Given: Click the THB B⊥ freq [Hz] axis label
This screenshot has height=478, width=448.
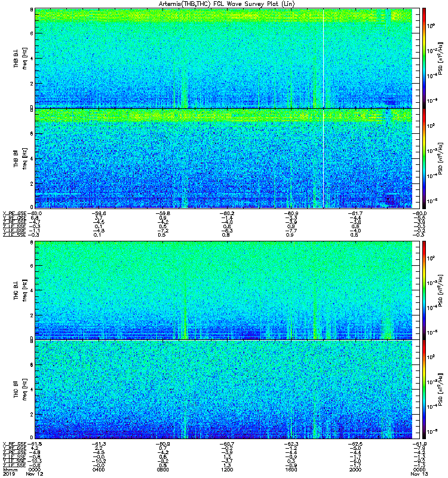Looking at the screenshot, I should point(20,58).
